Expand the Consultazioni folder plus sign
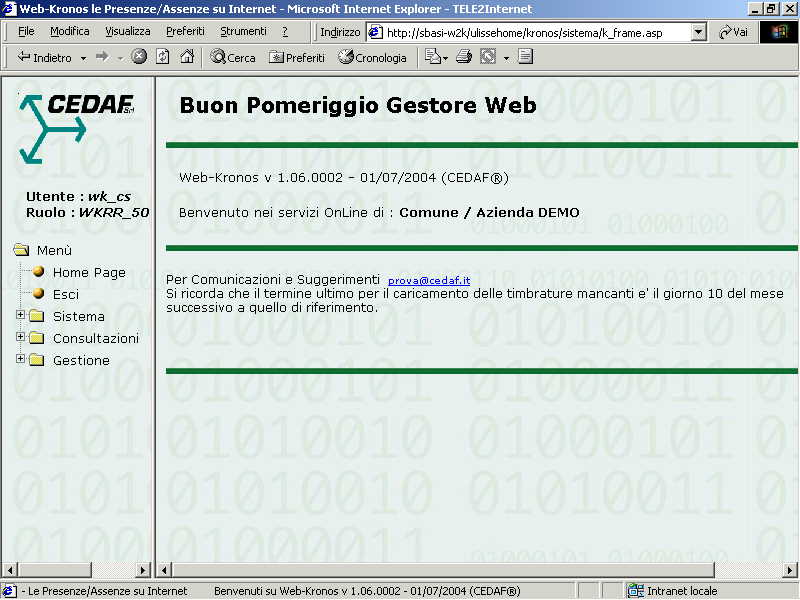 (20, 337)
